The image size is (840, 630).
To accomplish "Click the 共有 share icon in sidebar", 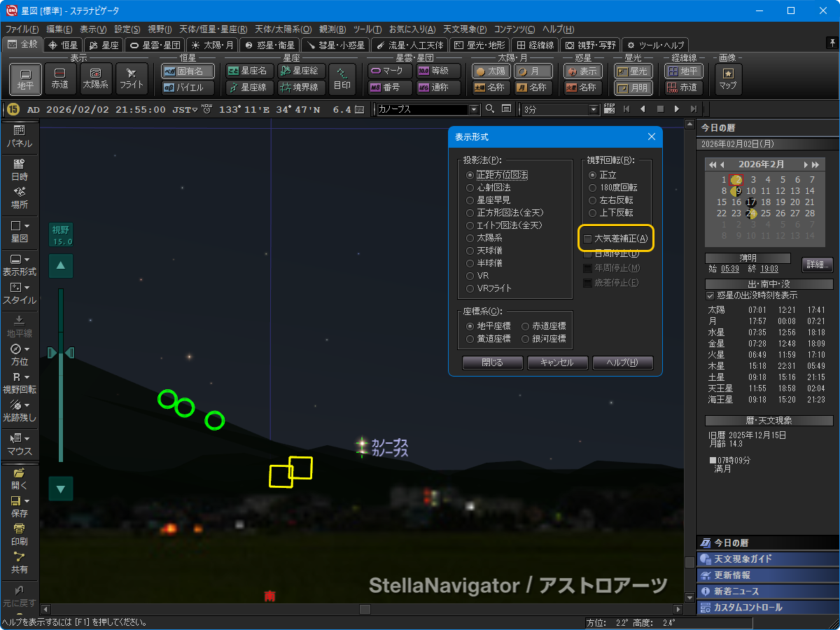I will click(20, 562).
